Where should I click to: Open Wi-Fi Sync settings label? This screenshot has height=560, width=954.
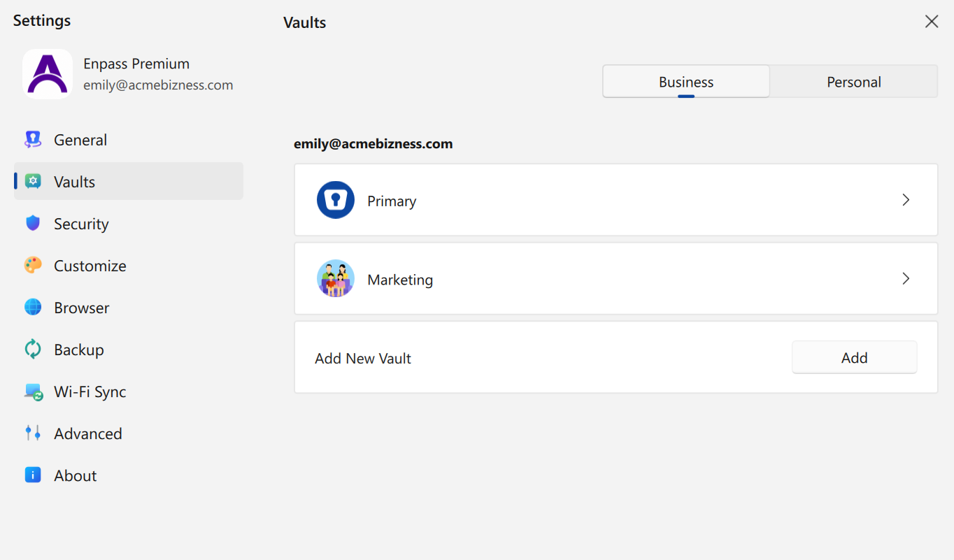[90, 392]
